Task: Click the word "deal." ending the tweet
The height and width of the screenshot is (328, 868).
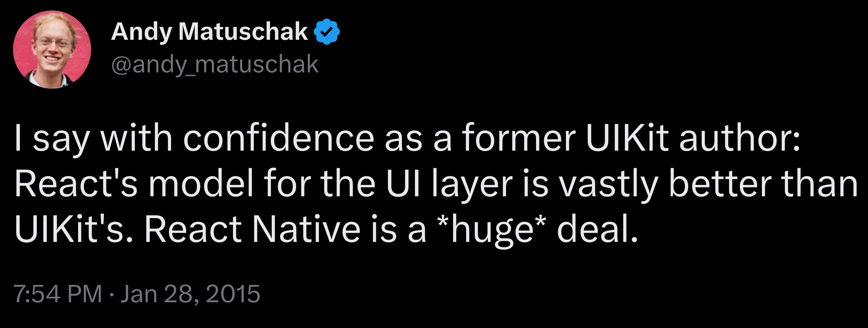Action: 598,230
